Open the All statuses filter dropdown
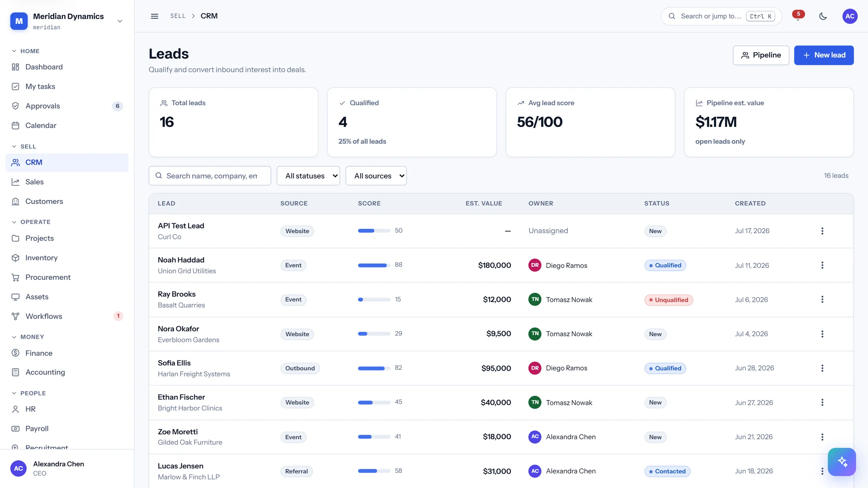The image size is (868, 488). click(x=308, y=176)
